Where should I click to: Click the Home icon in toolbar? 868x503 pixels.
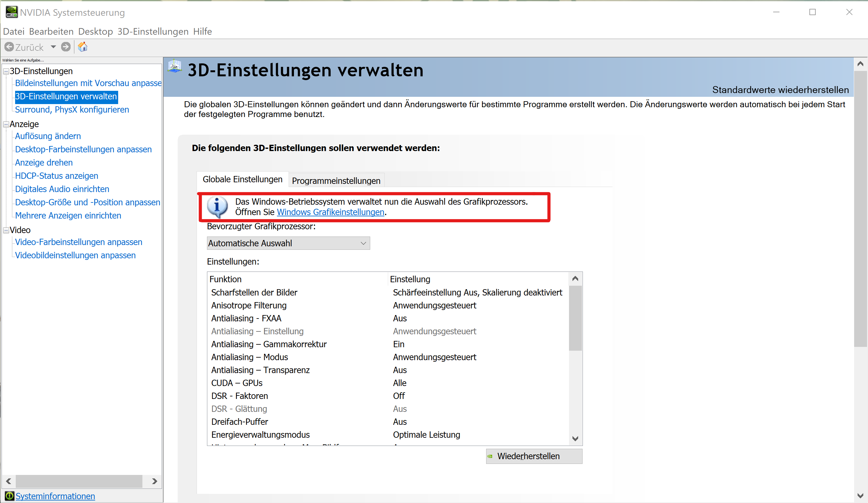83,47
